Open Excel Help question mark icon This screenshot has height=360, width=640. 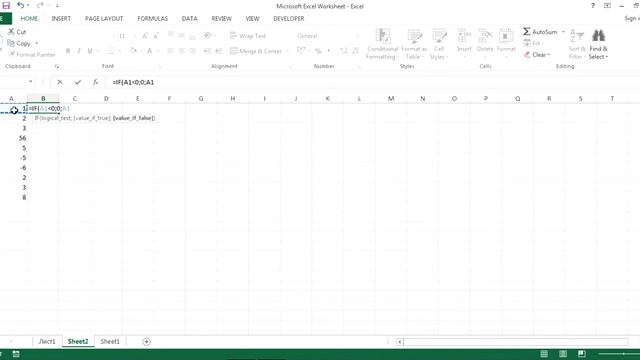coord(592,6)
